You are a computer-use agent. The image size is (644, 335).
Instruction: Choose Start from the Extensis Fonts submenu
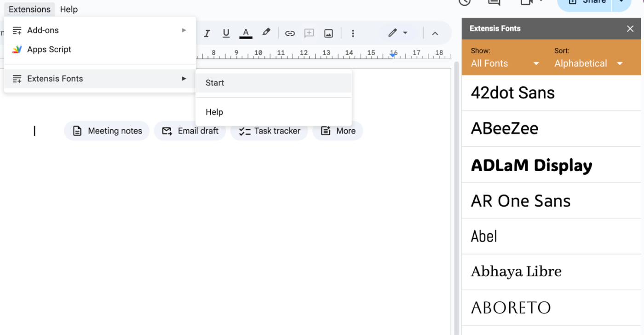274,83
